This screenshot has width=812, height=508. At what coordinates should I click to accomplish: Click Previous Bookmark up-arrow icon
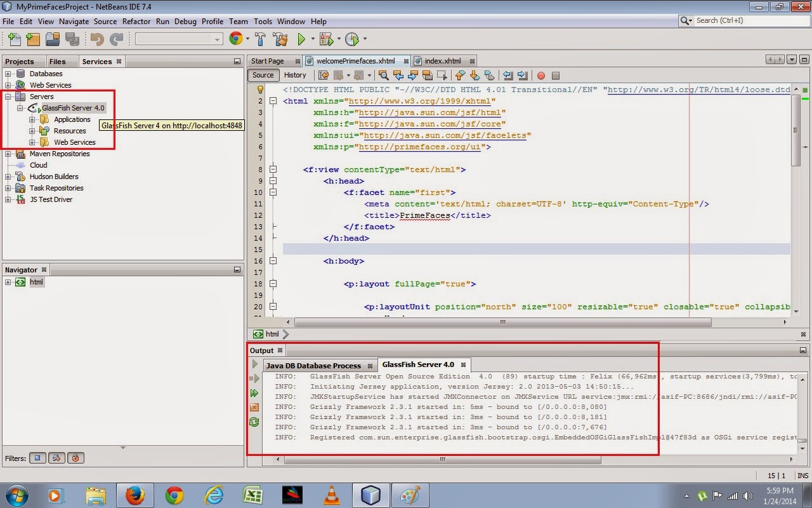pos(460,75)
